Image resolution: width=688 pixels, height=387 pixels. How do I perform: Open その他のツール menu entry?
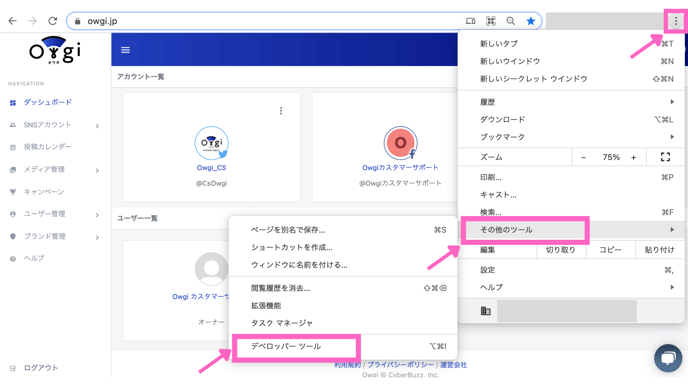pyautogui.click(x=571, y=229)
